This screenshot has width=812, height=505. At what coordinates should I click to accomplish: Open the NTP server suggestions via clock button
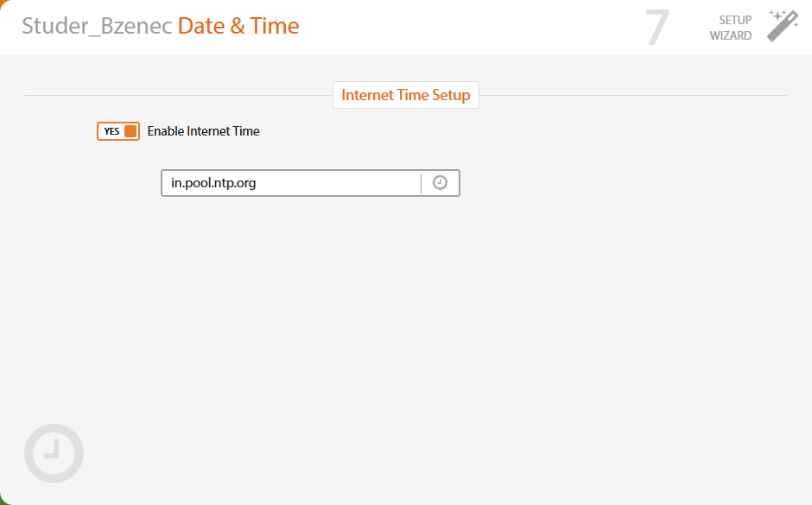[441, 183]
